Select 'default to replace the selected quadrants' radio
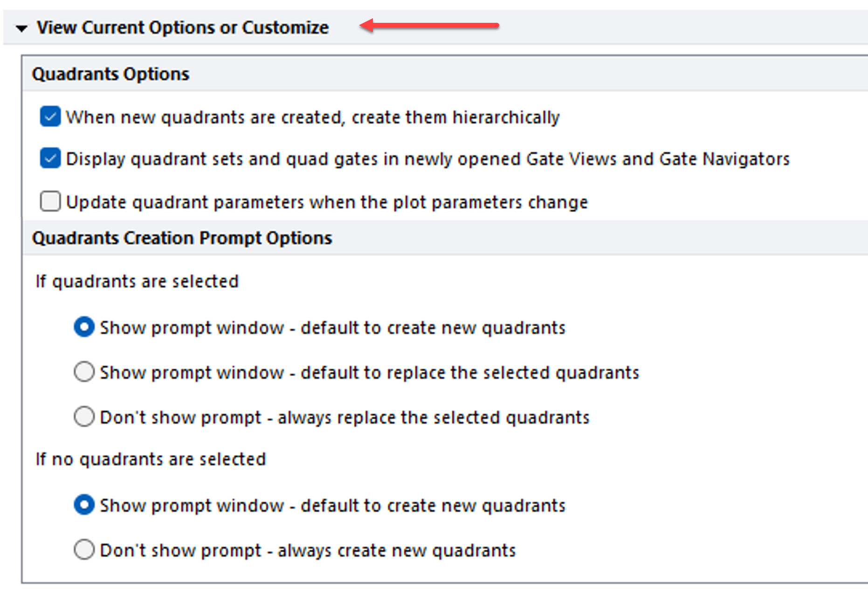The height and width of the screenshot is (603, 868). click(84, 372)
